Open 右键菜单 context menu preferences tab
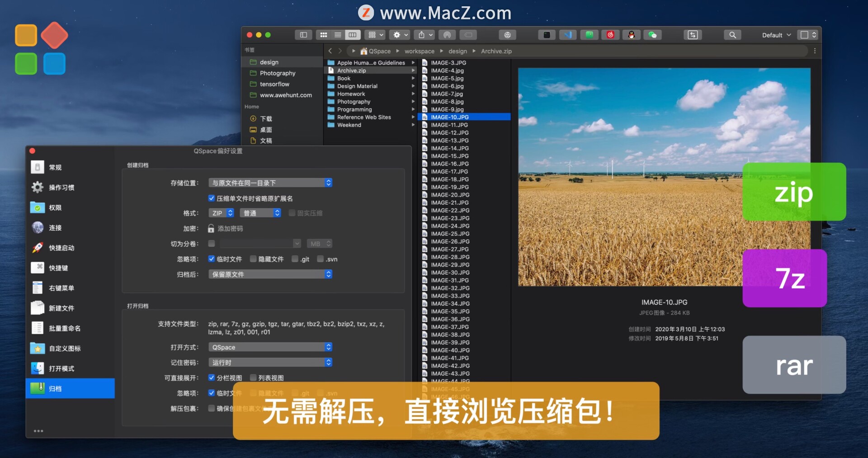This screenshot has width=868, height=458. click(70, 288)
